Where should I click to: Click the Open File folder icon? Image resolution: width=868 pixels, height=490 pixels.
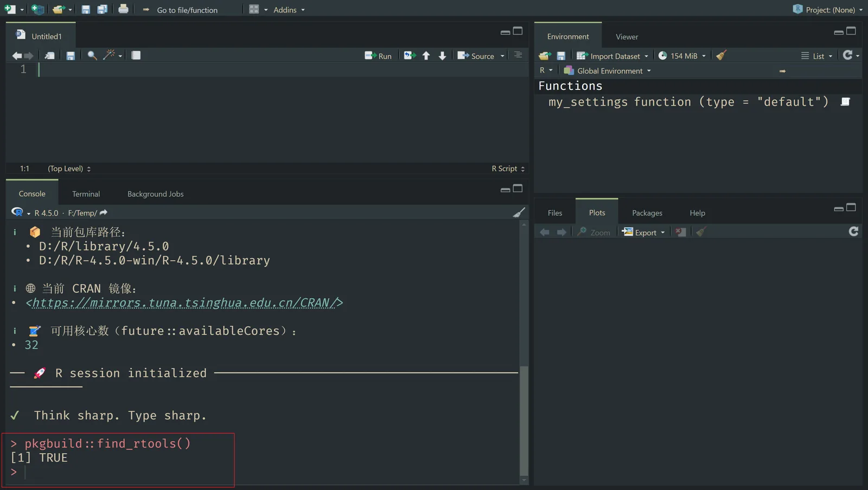(x=59, y=9)
